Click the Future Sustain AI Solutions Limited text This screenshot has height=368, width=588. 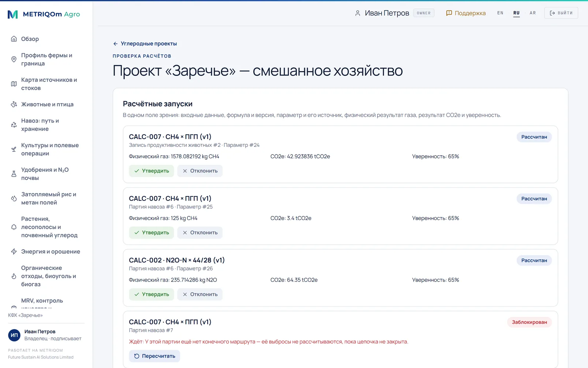click(x=41, y=357)
